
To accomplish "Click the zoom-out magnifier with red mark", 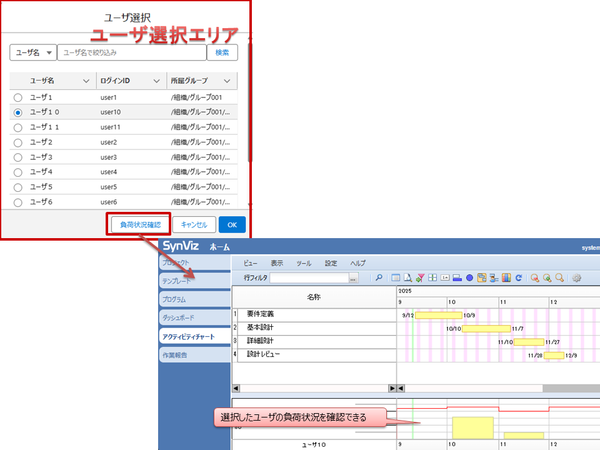I will point(535,278).
